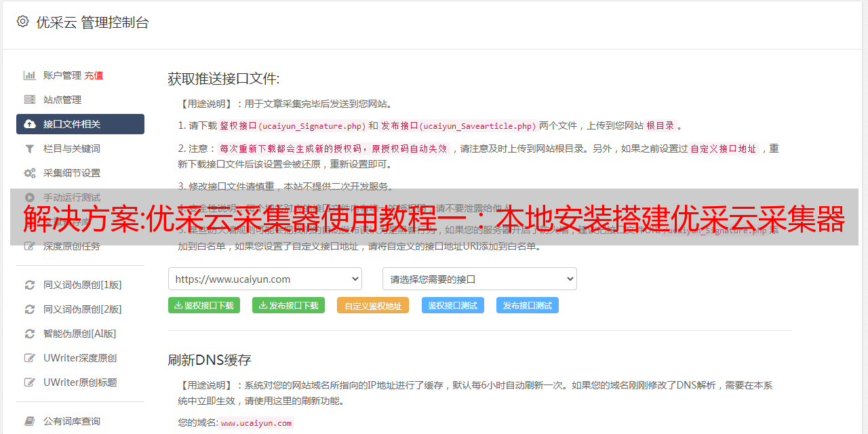Viewport: 868px width, 434px height.
Task: Click the refresh icon beside 智能伪原创[AI版]
Action: point(30,334)
